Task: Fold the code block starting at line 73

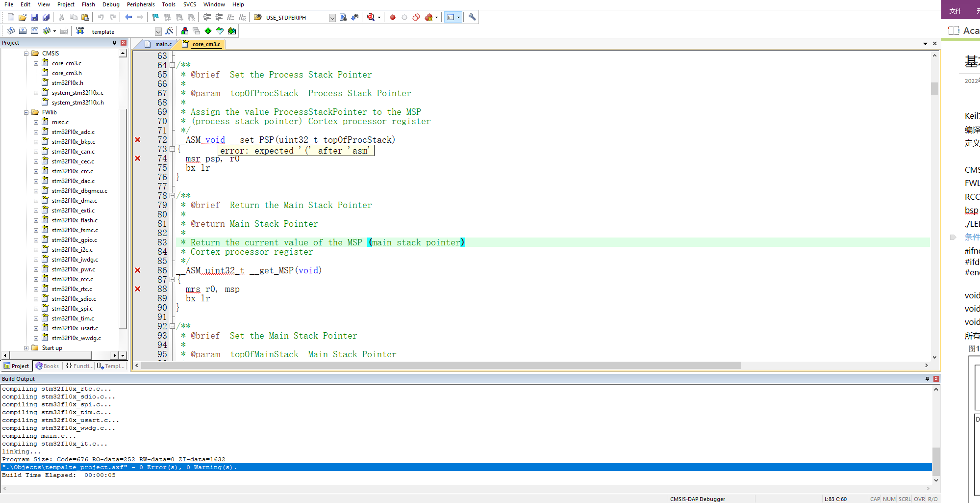Action: (x=173, y=149)
